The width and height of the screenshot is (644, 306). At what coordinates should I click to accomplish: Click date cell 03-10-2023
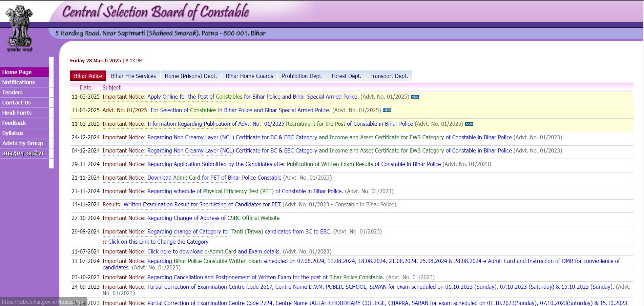coord(86,277)
